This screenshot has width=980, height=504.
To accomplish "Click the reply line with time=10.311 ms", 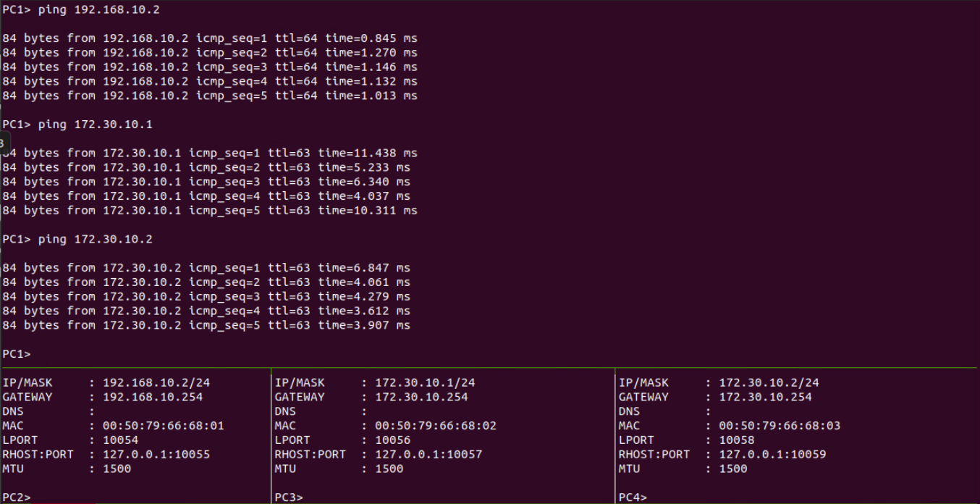I will 210,211.
